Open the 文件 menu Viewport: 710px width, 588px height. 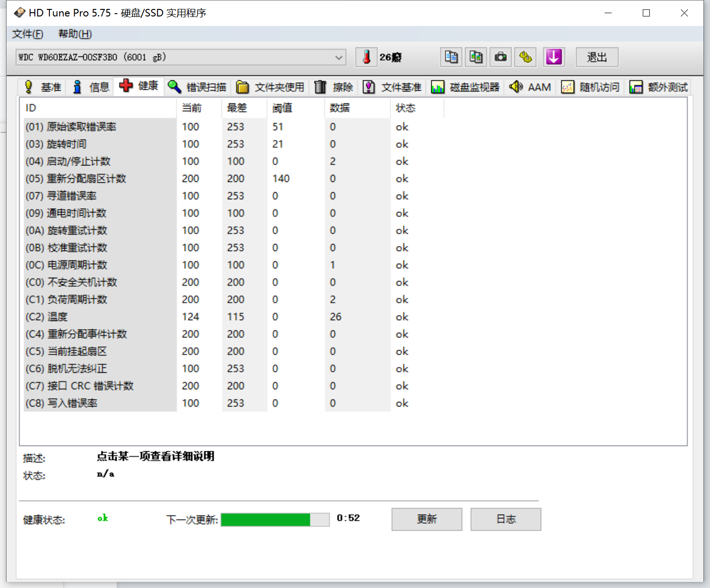point(27,34)
